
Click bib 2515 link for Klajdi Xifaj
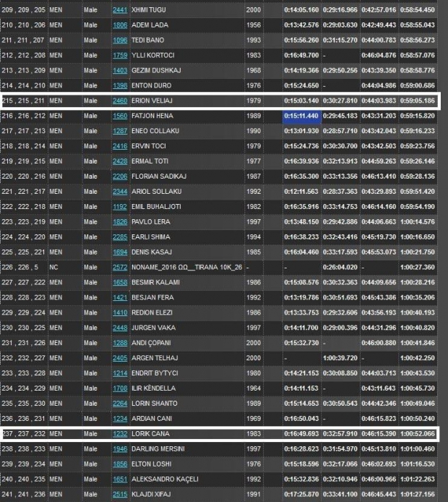point(120,493)
